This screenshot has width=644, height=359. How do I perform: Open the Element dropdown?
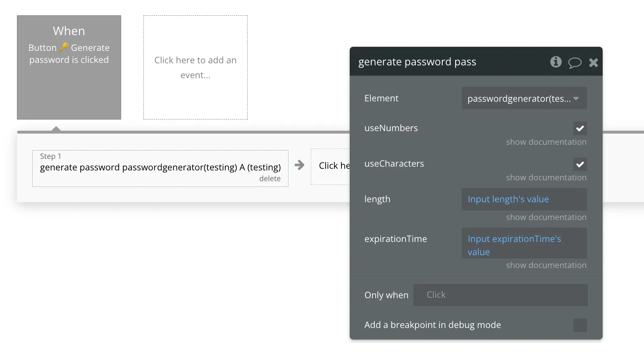(x=524, y=98)
